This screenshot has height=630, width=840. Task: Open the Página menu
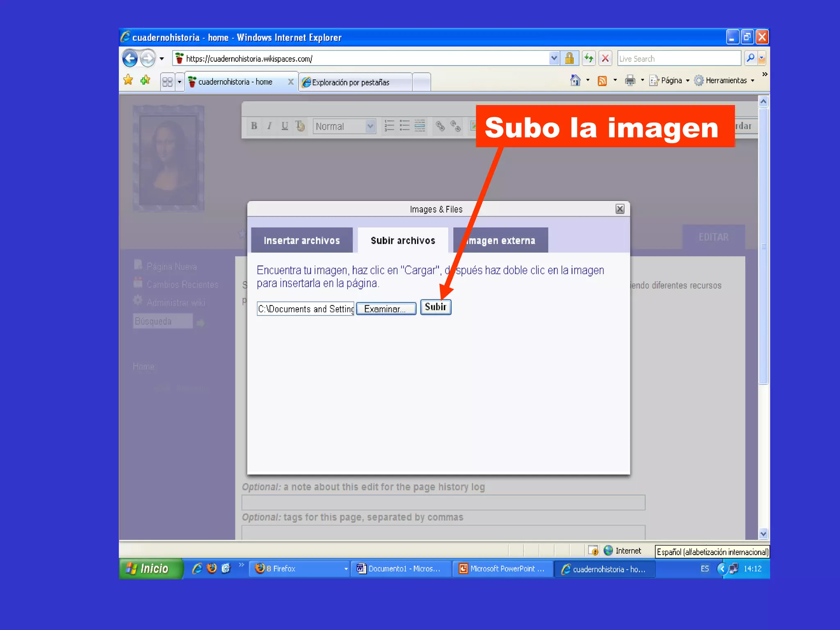(x=669, y=80)
